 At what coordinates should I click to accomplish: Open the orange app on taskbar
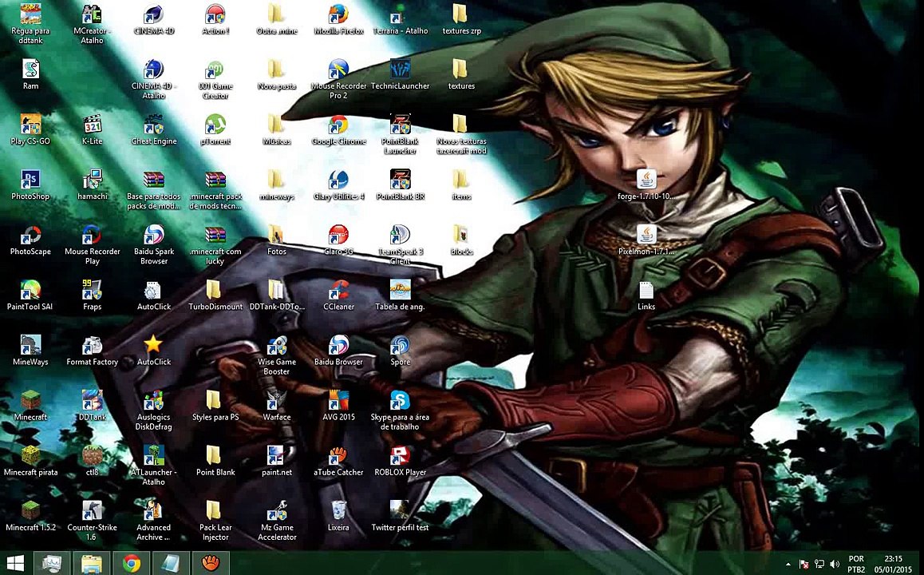pyautogui.click(x=211, y=563)
